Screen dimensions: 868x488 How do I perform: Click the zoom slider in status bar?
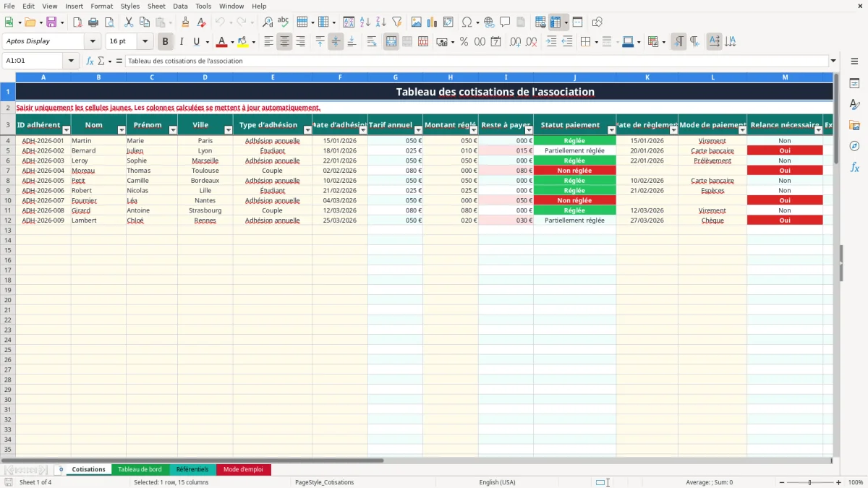[x=809, y=482]
